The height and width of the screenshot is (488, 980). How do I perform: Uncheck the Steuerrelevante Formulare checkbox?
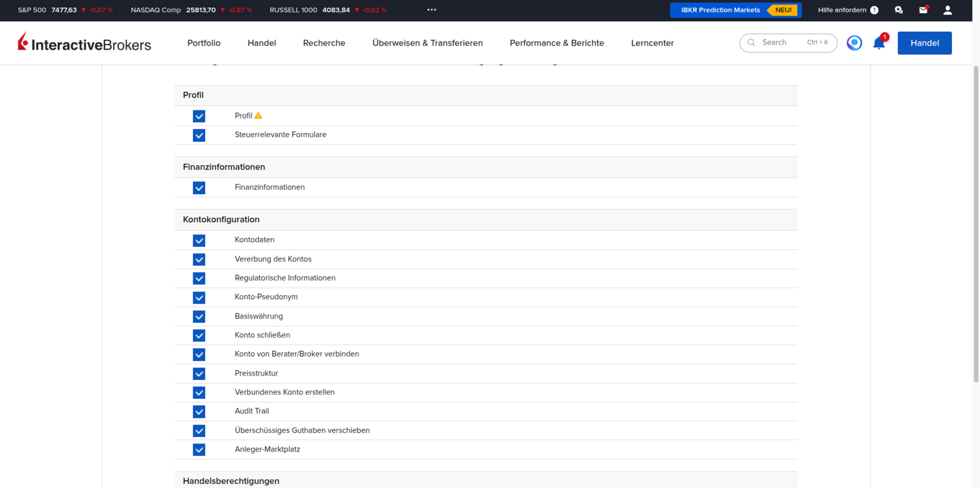(199, 135)
